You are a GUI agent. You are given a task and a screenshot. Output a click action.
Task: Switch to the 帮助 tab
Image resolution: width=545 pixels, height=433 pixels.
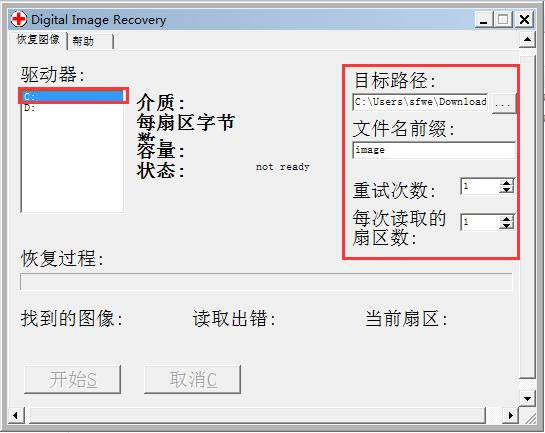(90, 41)
